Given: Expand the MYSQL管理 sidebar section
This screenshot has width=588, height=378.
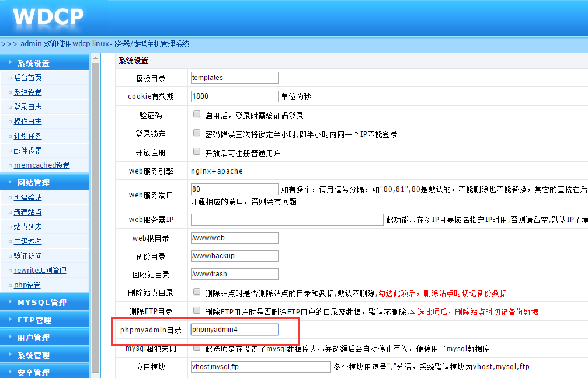Looking at the screenshot, I should (x=41, y=303).
